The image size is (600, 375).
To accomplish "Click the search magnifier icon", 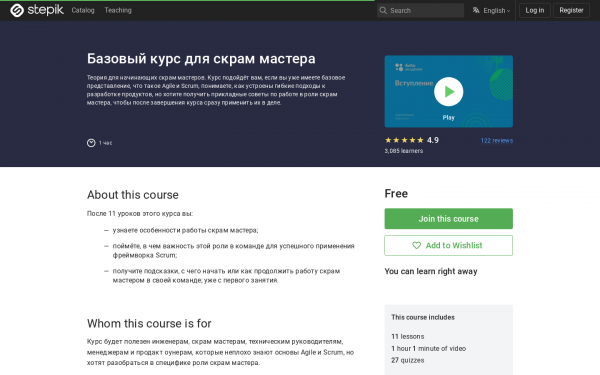I will coord(383,10).
